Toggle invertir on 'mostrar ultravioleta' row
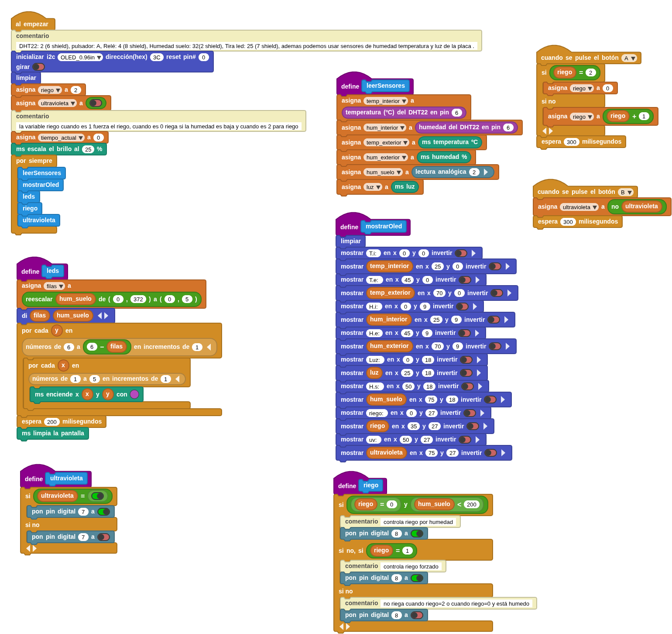Screen dimensions: 672x634 pyautogui.click(x=490, y=453)
